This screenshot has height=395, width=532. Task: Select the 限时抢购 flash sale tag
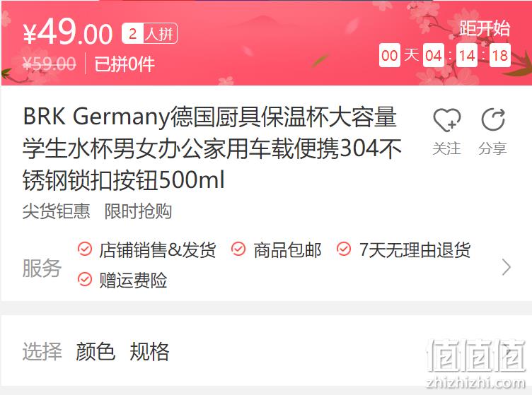[x=138, y=211]
